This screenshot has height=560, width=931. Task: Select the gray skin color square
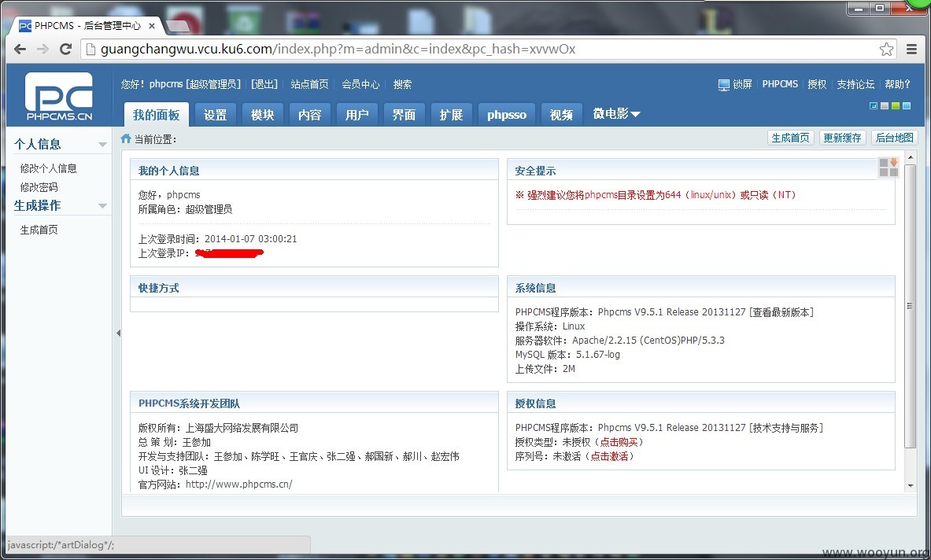885,105
